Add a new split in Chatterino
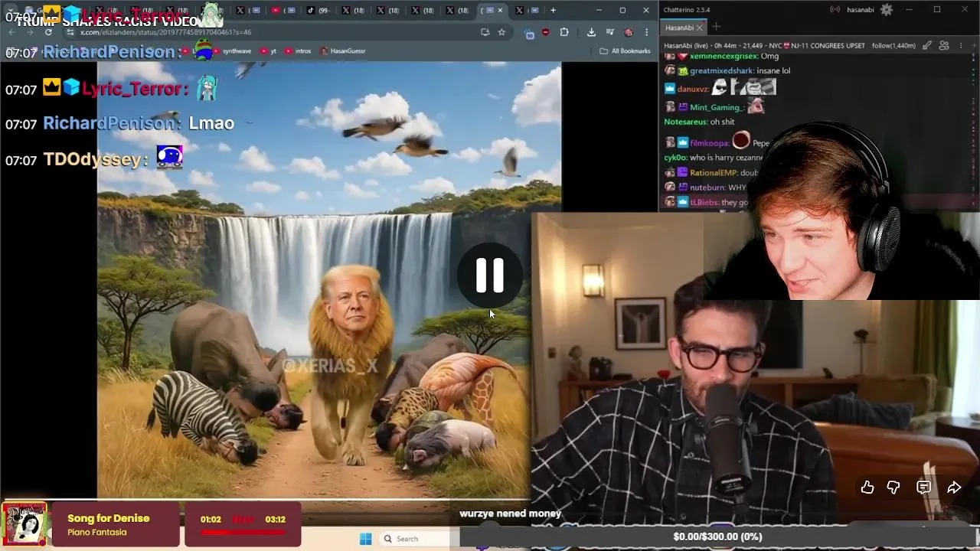 973,46
